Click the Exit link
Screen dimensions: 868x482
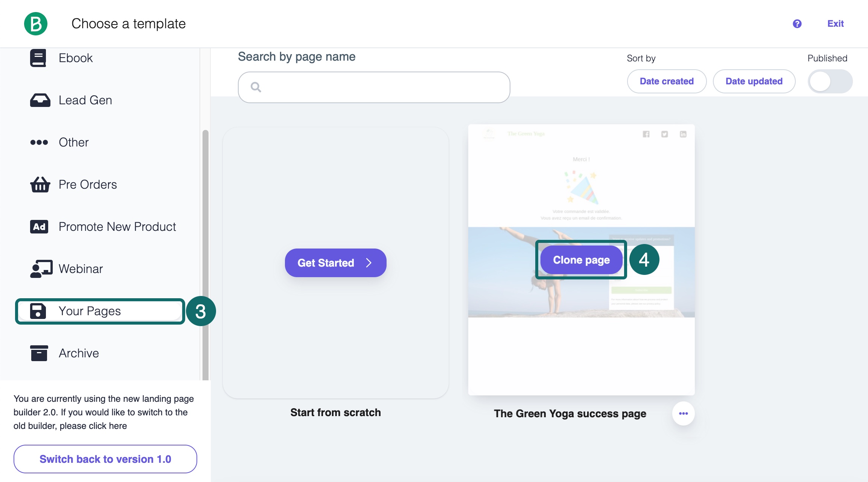(x=835, y=24)
